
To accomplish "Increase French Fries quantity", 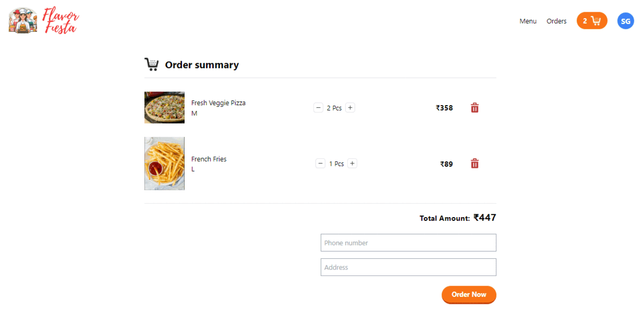I will [x=352, y=163].
